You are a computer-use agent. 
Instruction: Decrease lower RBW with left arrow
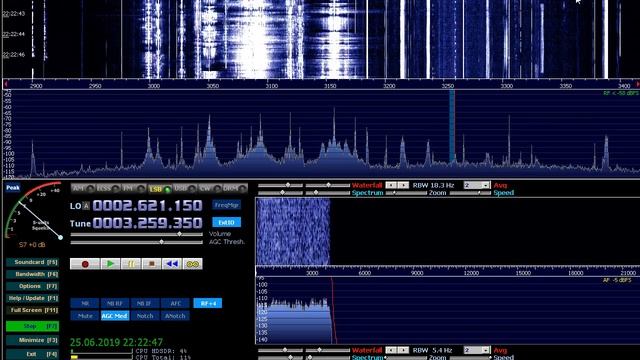coord(391,350)
